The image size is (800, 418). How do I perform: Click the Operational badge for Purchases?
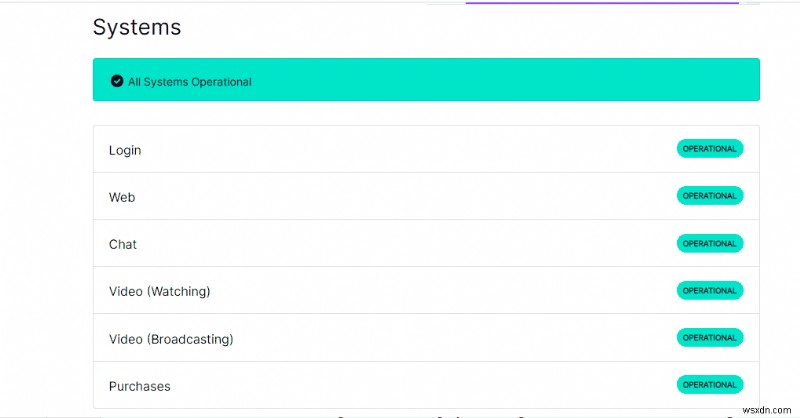pyautogui.click(x=709, y=384)
